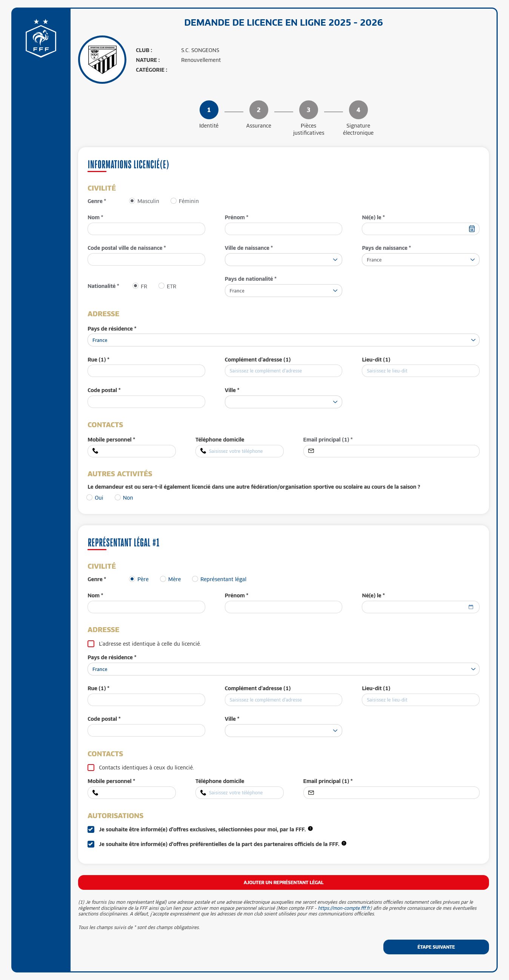Jump to step 4 Signature électronique
This screenshot has width=509, height=980.
coord(358,110)
